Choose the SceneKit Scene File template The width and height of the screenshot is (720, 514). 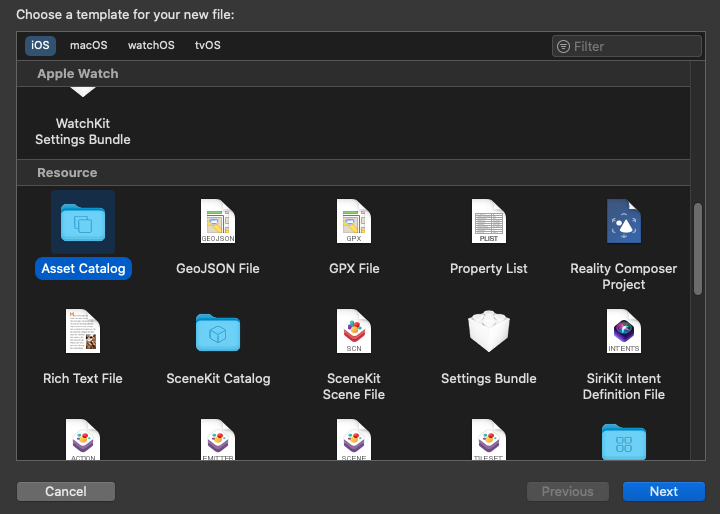click(354, 355)
